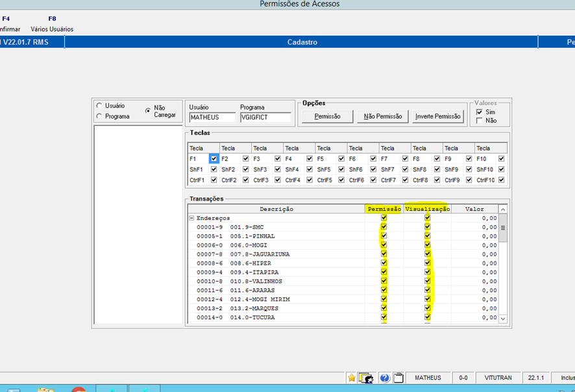Screen dimensions: 575x392
Task: Click the clipboard icon in status bar
Action: pos(398,378)
